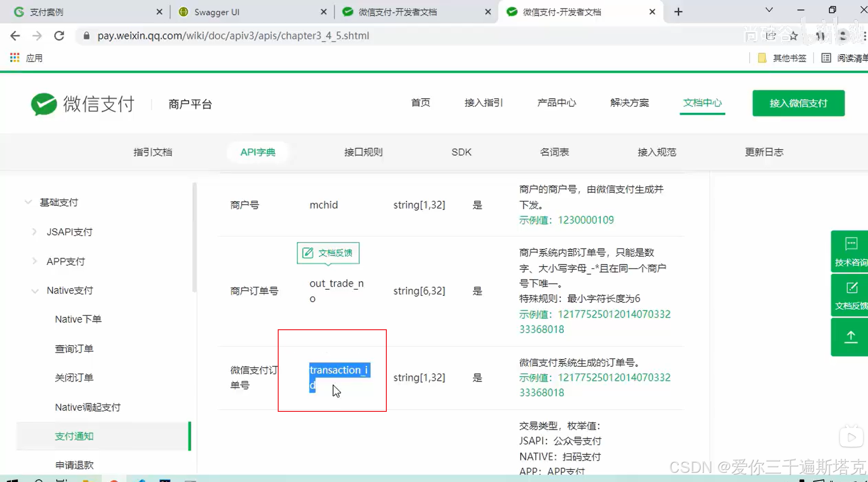Click the address bar URL
868x482 pixels.
[233, 36]
